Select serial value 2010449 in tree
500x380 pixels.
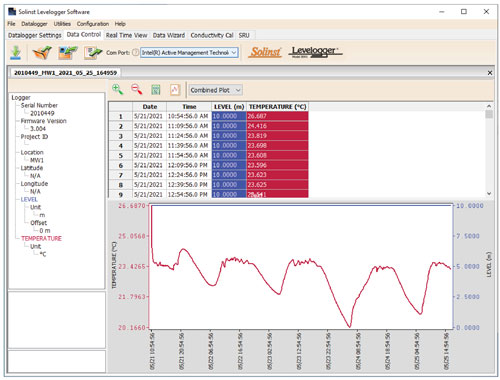42,113
